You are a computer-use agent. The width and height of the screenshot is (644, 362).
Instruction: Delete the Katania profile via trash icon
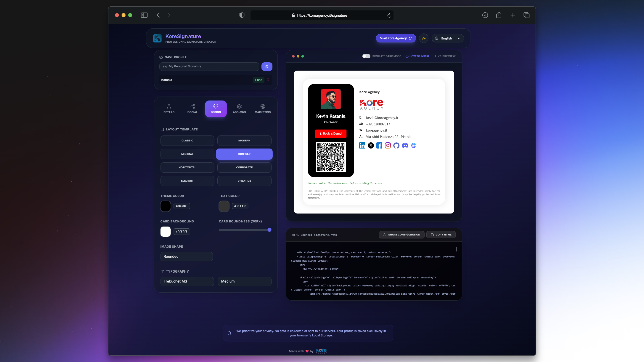pyautogui.click(x=268, y=80)
